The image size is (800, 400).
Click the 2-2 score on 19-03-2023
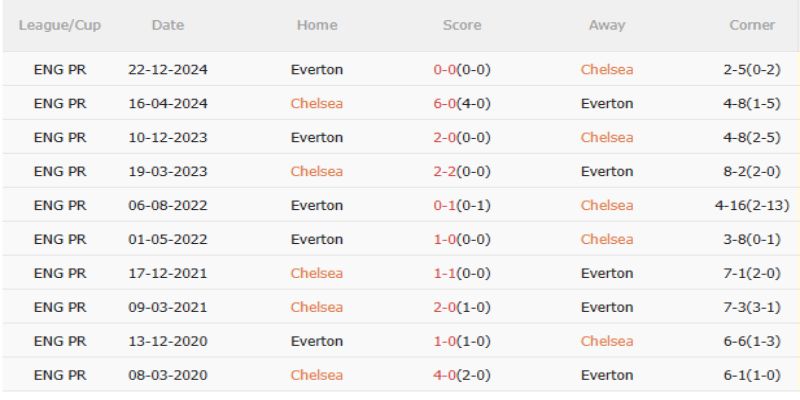tap(444, 172)
